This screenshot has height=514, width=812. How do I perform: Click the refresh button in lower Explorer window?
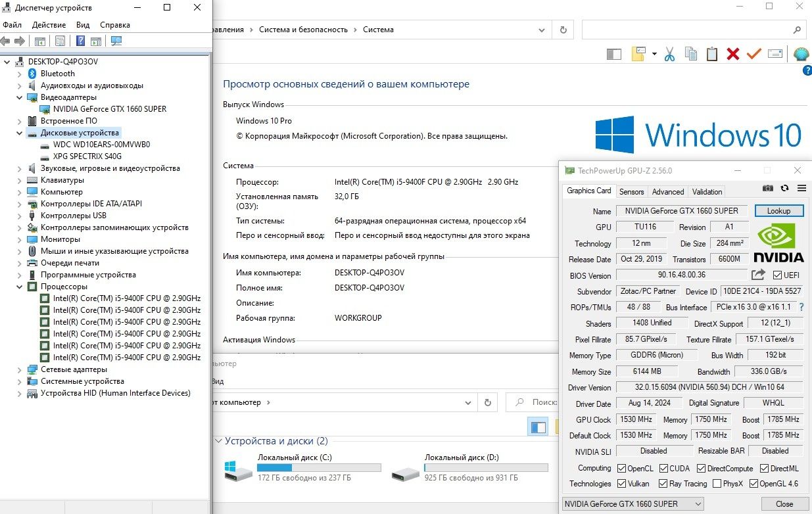tap(487, 402)
